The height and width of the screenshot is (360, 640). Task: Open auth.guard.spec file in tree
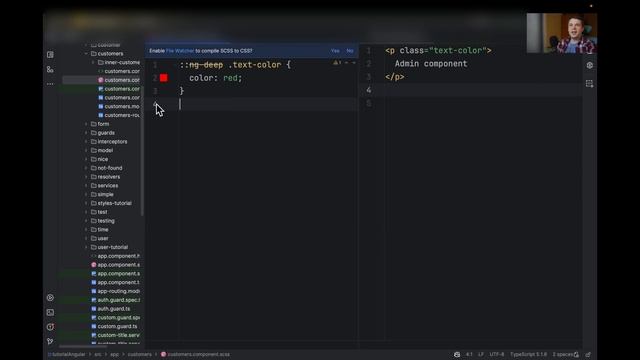point(118,300)
